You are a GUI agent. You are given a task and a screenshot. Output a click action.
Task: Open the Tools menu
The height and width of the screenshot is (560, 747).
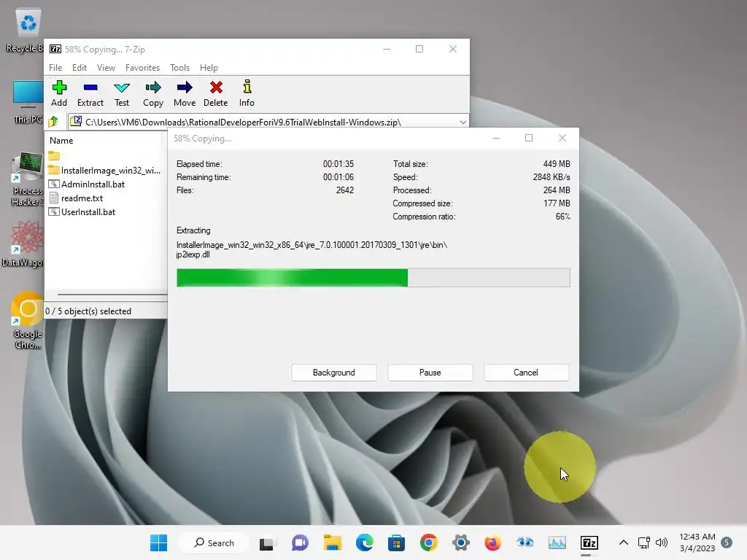(x=179, y=68)
